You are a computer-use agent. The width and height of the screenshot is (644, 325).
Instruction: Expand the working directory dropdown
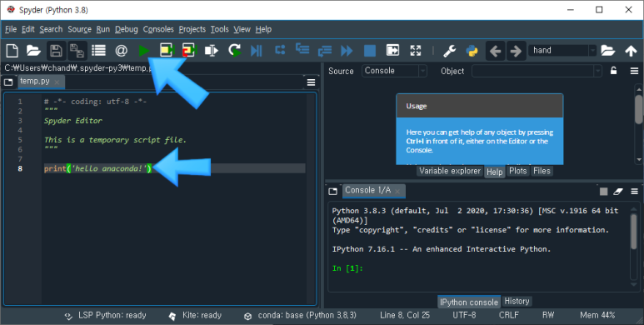point(592,51)
